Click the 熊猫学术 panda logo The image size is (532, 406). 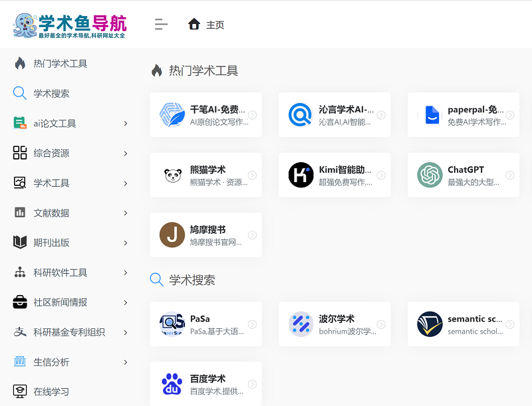(x=172, y=175)
